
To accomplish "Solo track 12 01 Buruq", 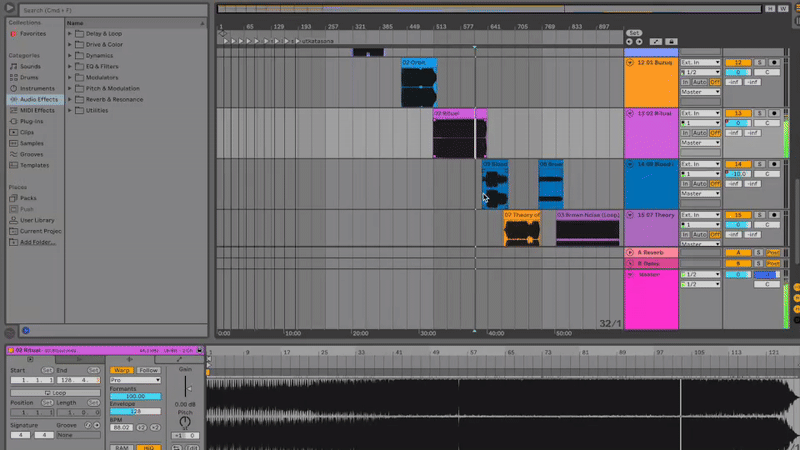I will (759, 62).
